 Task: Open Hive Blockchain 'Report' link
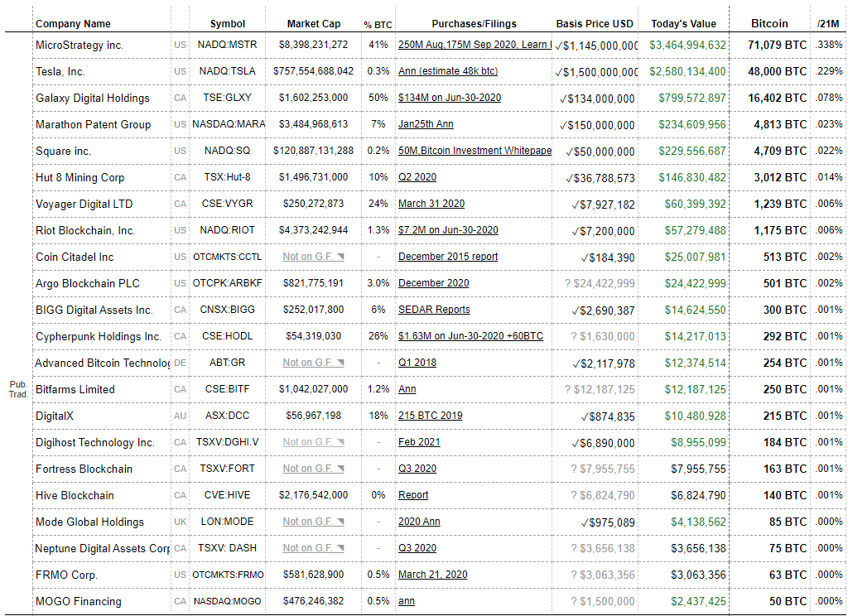tap(413, 495)
